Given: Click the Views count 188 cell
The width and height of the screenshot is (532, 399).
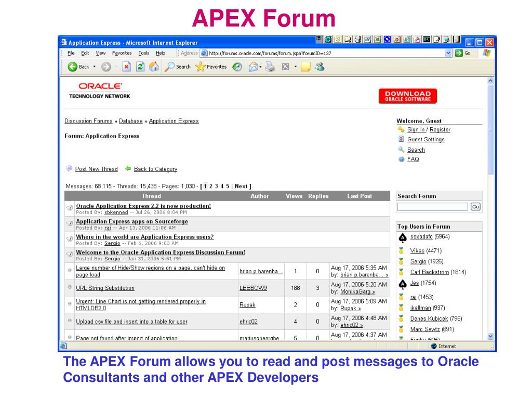Looking at the screenshot, I should (x=296, y=288).
